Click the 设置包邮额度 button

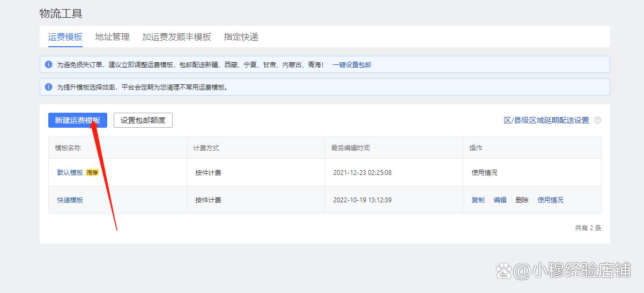[143, 120]
